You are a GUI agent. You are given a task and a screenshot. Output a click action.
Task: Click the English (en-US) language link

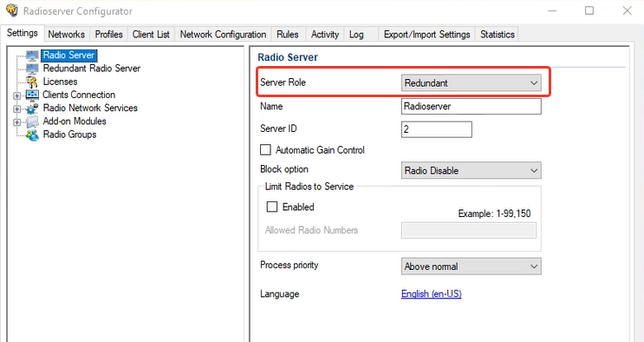(x=432, y=294)
